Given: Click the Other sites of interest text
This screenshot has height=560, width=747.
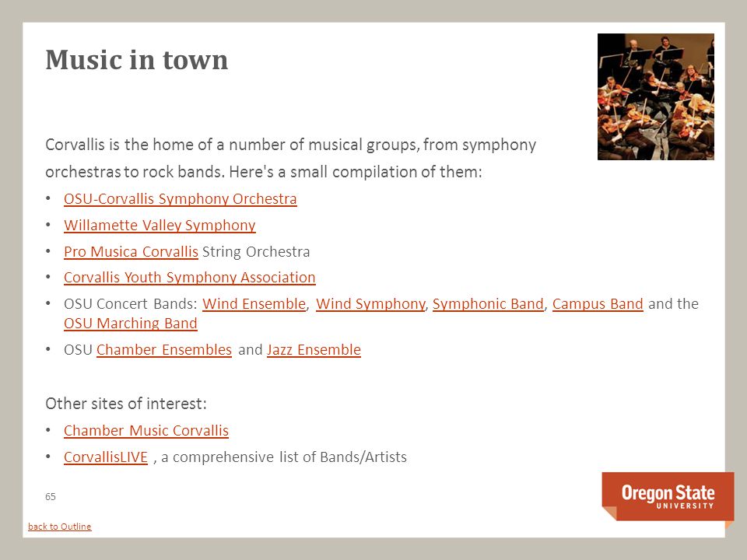Looking at the screenshot, I should point(126,404).
